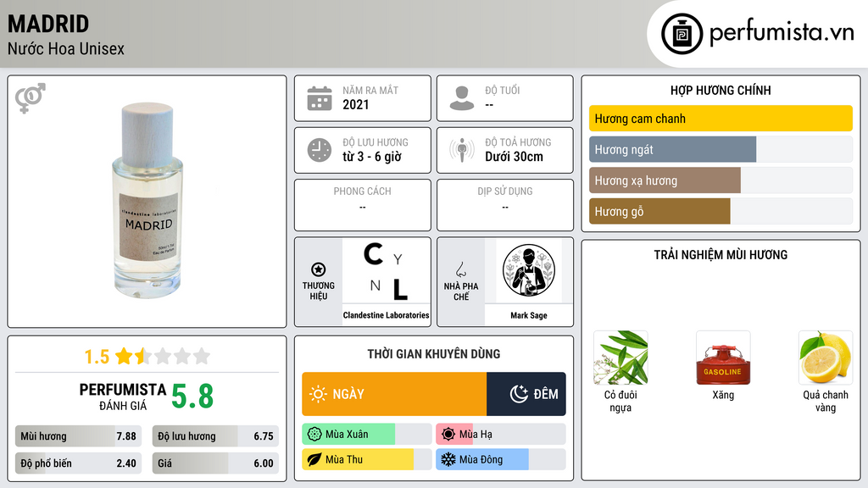
Task: Click the orange Ngày daytime segment
Action: point(394,394)
